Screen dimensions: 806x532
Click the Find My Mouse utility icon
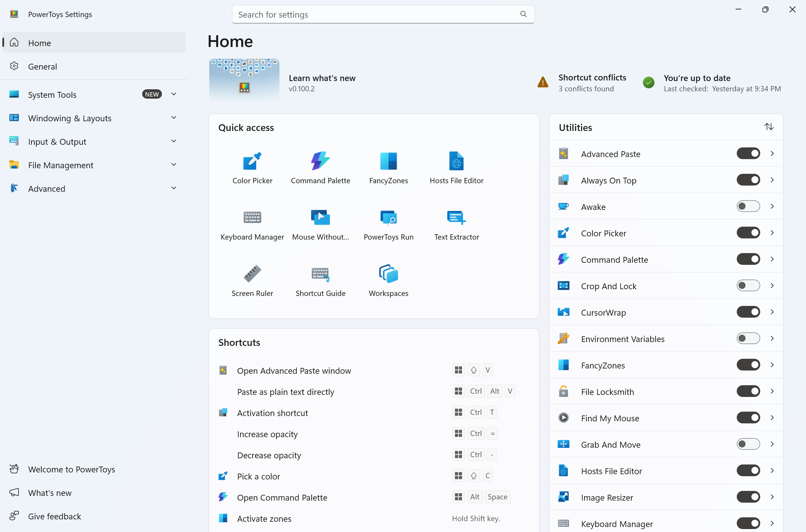pyautogui.click(x=563, y=418)
